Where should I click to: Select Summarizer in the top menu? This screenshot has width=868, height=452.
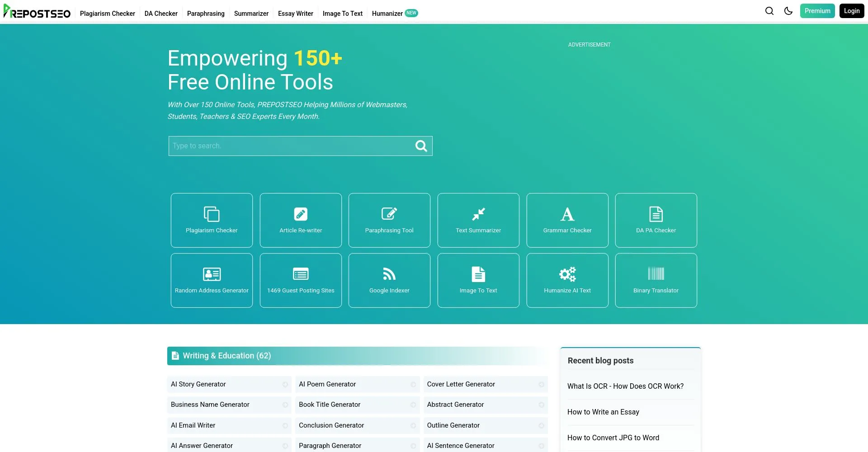[251, 14]
